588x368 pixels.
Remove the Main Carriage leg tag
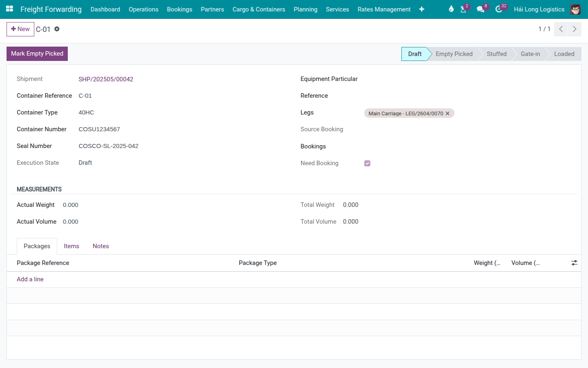point(448,114)
